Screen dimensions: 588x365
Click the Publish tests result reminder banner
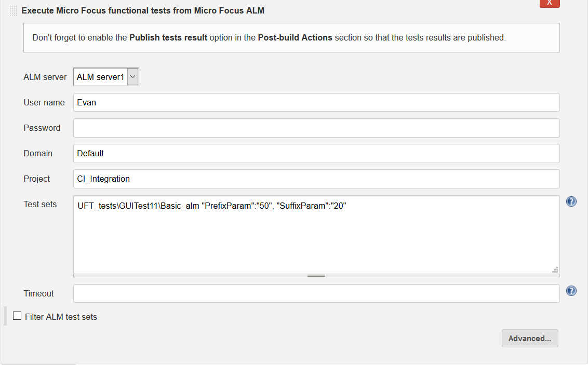click(291, 37)
